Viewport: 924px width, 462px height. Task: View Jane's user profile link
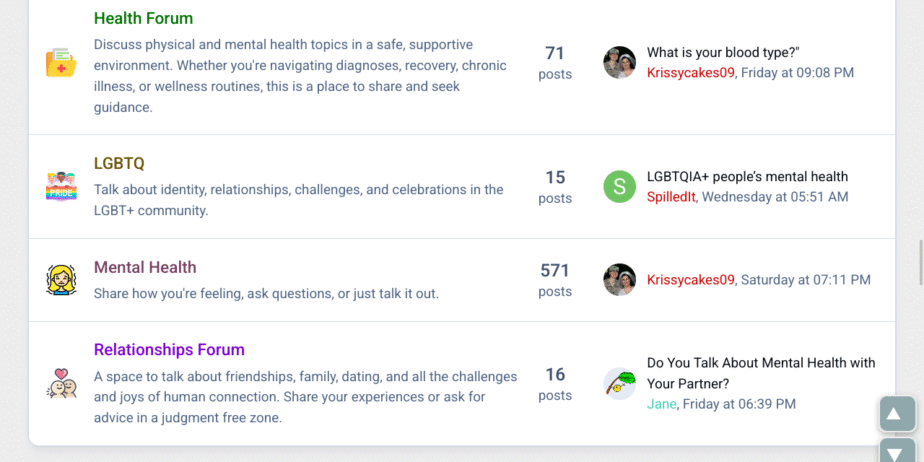(x=661, y=404)
